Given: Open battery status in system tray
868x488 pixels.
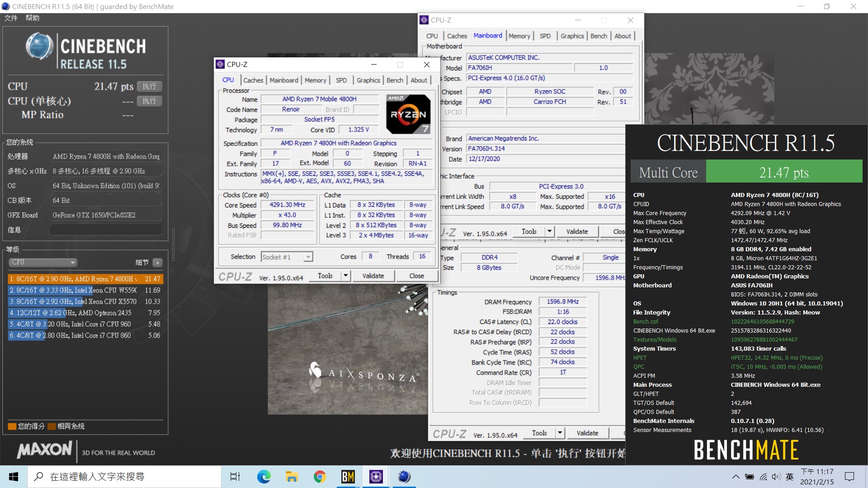Looking at the screenshot, I should click(750, 477).
